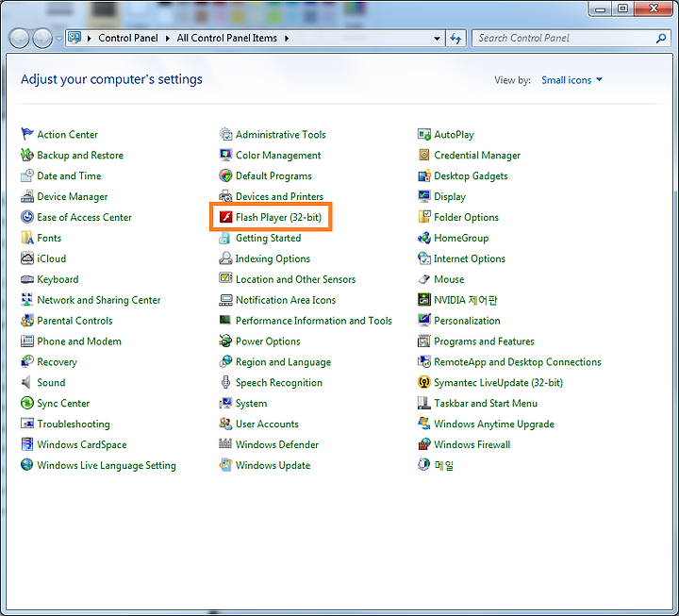The width and height of the screenshot is (679, 616).
Task: Expand the root arrow before Control Panel breadcrumb
Action: (90, 38)
